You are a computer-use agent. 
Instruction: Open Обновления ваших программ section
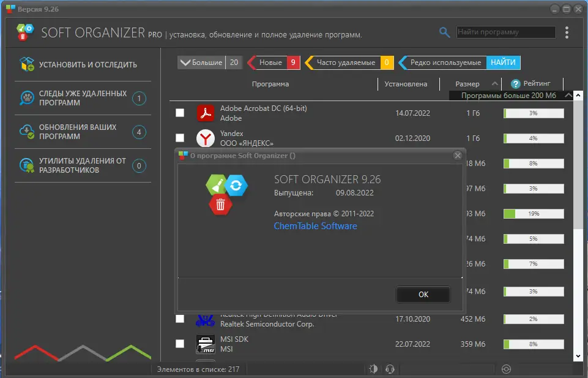pos(83,132)
